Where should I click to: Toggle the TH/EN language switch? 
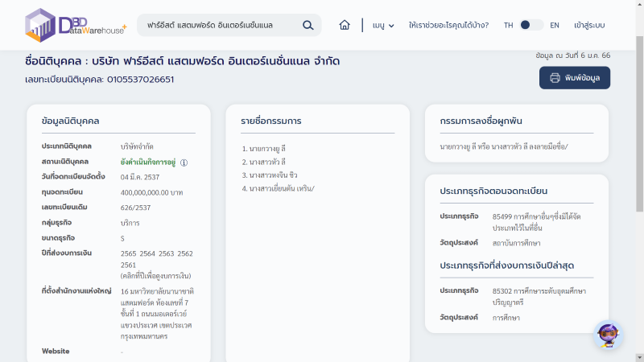coord(531,25)
